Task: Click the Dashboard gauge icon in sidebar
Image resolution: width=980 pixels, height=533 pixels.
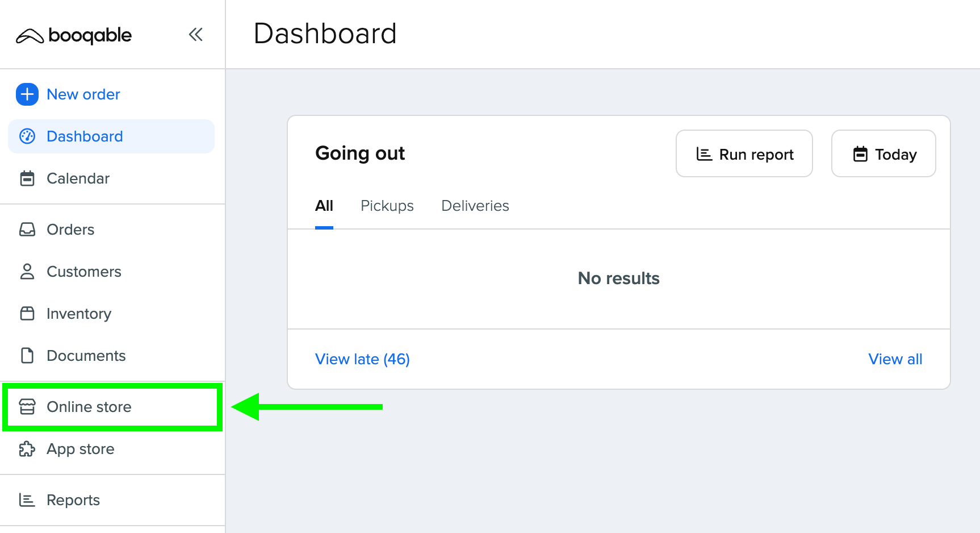Action: pyautogui.click(x=27, y=136)
